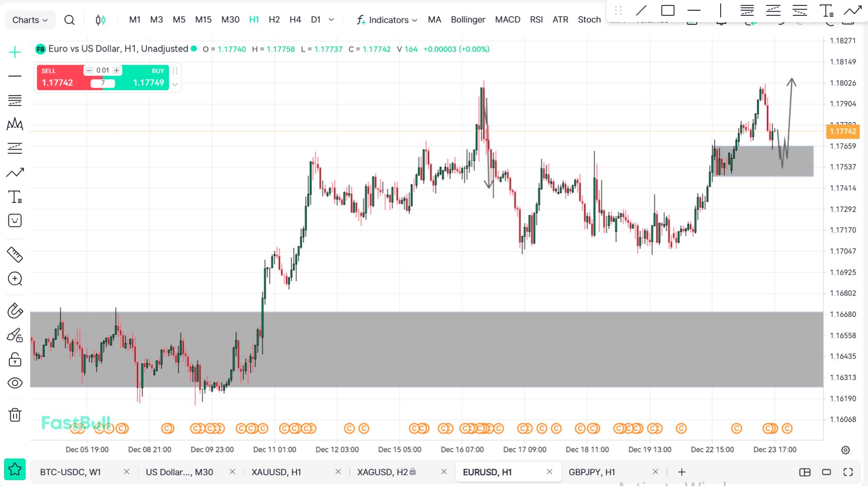Expand more timeframes chevron after D1
The image size is (868, 486).
click(x=331, y=19)
